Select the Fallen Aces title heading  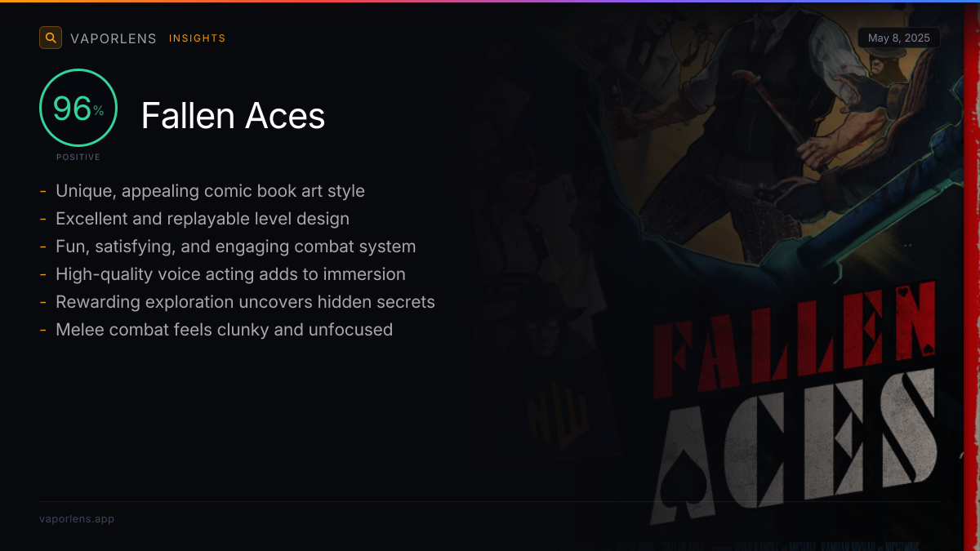233,116
